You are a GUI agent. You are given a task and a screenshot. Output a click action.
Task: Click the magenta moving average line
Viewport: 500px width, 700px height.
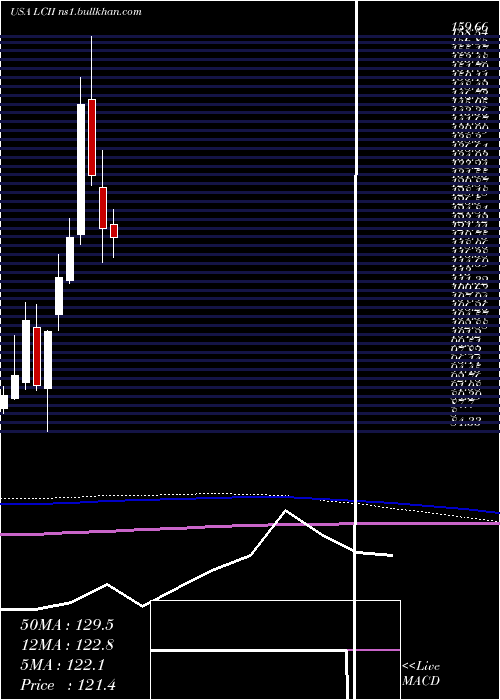250,527
